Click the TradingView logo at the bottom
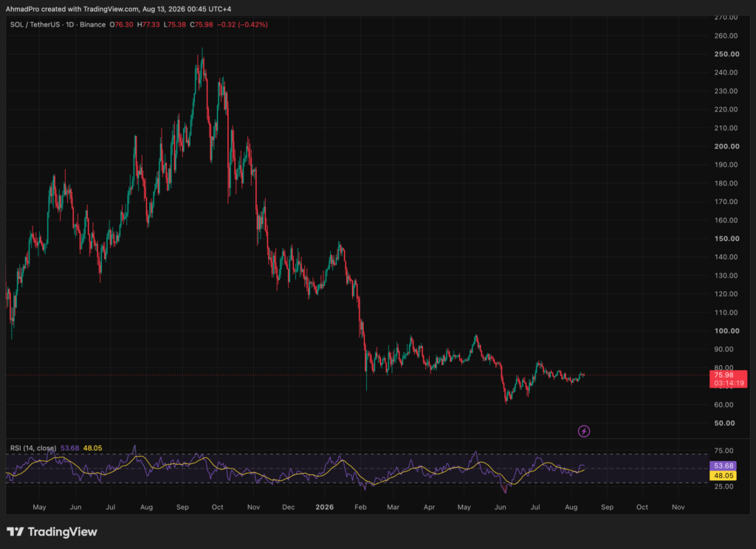 click(x=52, y=531)
